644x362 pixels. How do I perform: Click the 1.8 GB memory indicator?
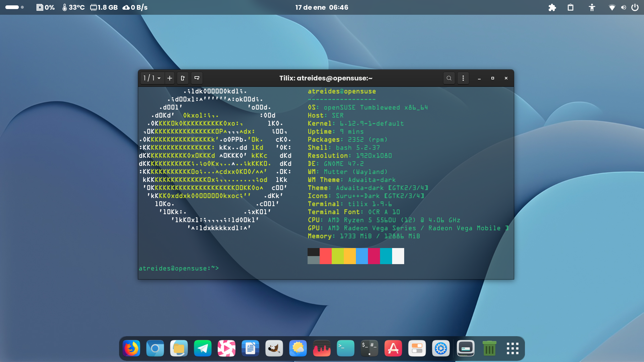(104, 7)
